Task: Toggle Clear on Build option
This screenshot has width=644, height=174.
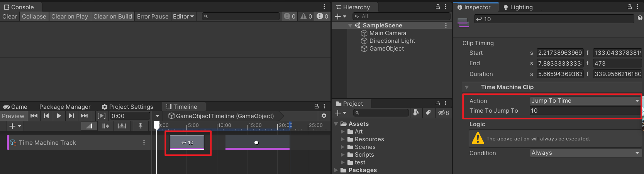Action: [113, 16]
